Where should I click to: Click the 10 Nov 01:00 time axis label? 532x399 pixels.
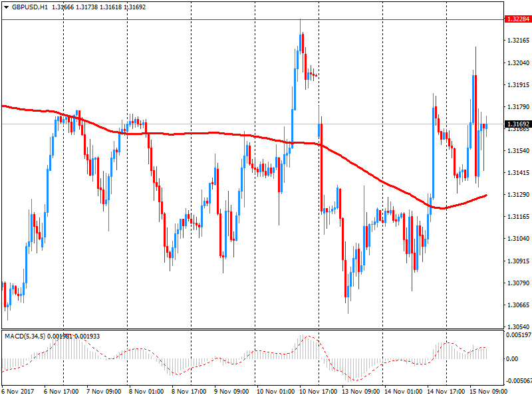275,392
